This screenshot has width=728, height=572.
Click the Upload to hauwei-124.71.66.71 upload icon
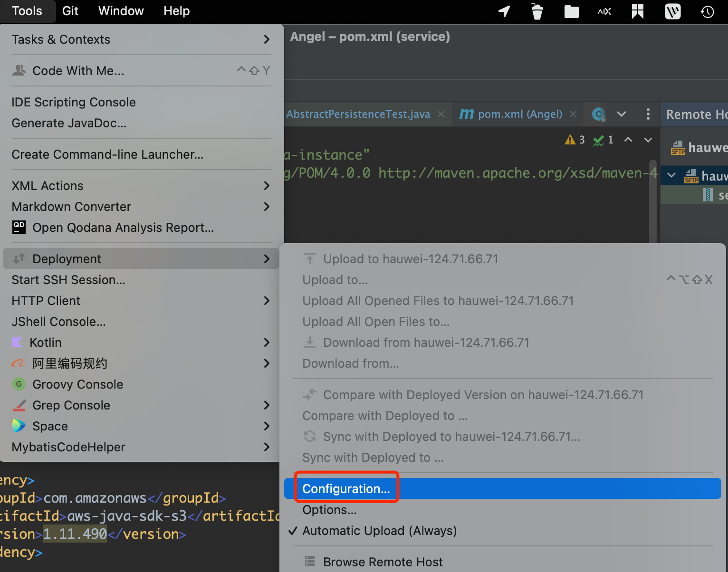pos(309,258)
